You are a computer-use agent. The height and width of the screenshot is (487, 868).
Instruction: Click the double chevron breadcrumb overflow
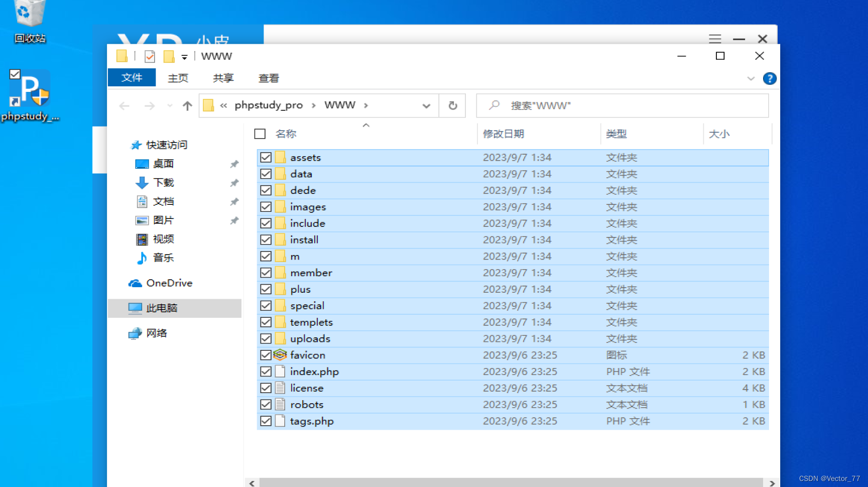pos(224,105)
